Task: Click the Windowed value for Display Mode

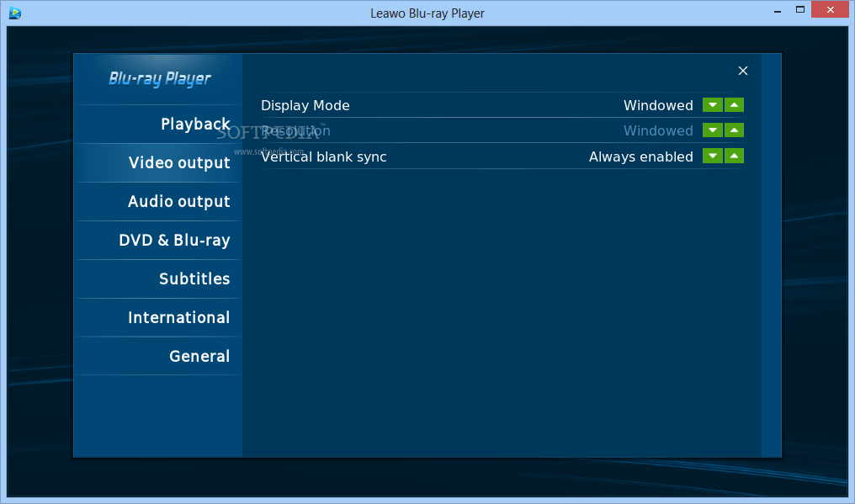Action: [x=658, y=105]
